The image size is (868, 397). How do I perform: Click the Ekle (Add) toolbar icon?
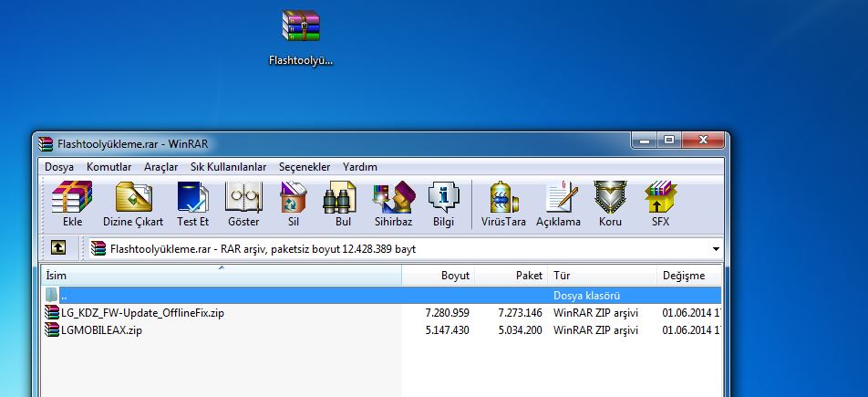[72, 197]
